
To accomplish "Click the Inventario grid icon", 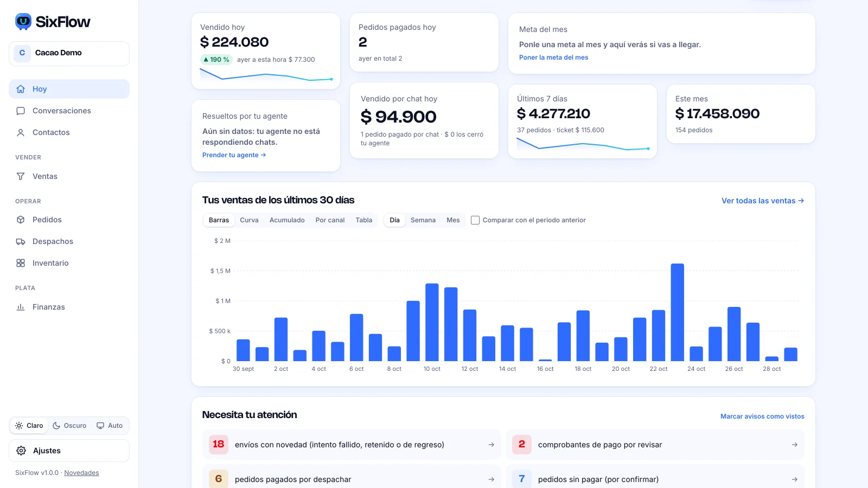I will click(x=21, y=263).
